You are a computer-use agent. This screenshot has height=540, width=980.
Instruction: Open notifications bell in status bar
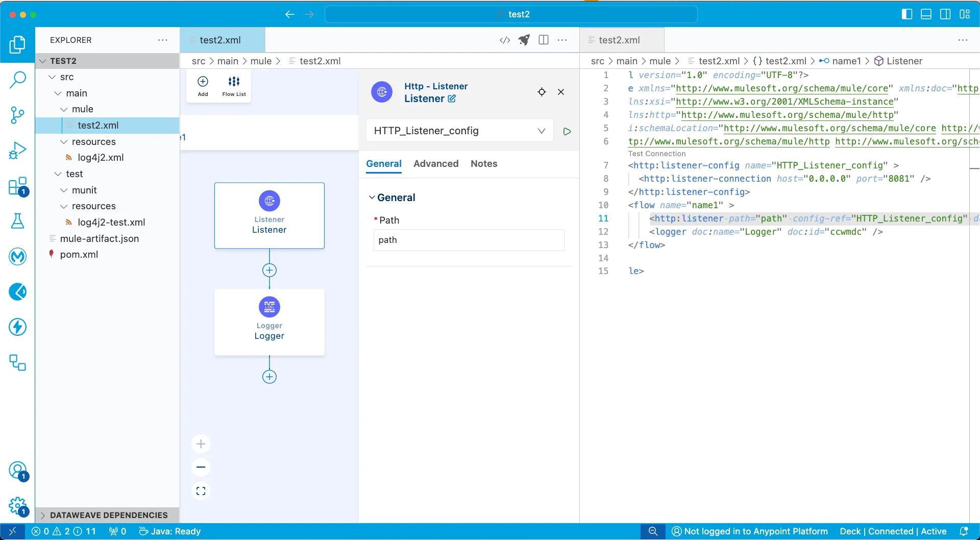click(x=964, y=531)
